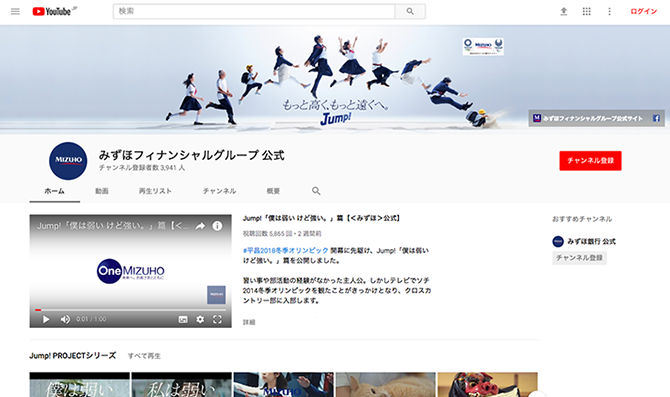Click the 視聴回数 5,865 回 text
This screenshot has width=670, height=397.
267,234
